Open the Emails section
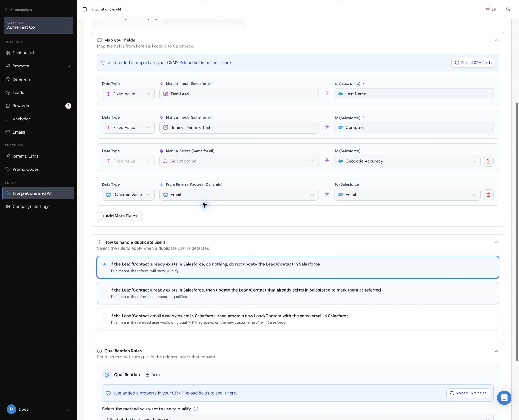Image resolution: width=519 pixels, height=420 pixels. click(x=38, y=132)
